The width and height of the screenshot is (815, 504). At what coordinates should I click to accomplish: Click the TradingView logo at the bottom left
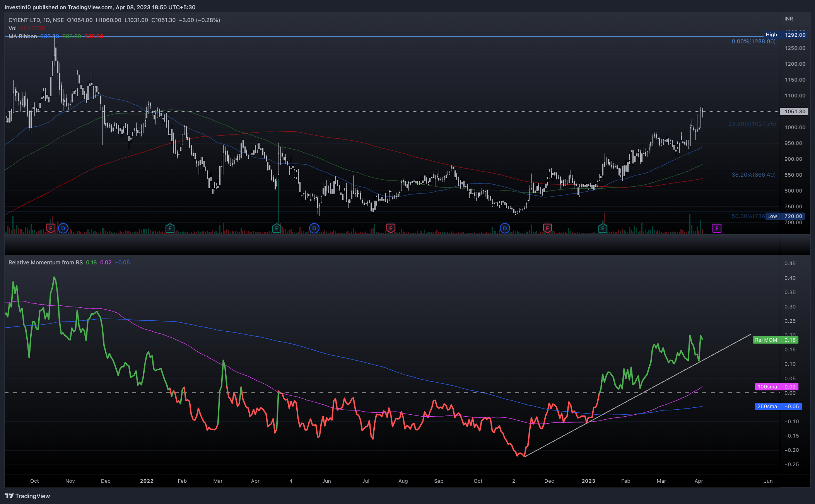(27, 496)
